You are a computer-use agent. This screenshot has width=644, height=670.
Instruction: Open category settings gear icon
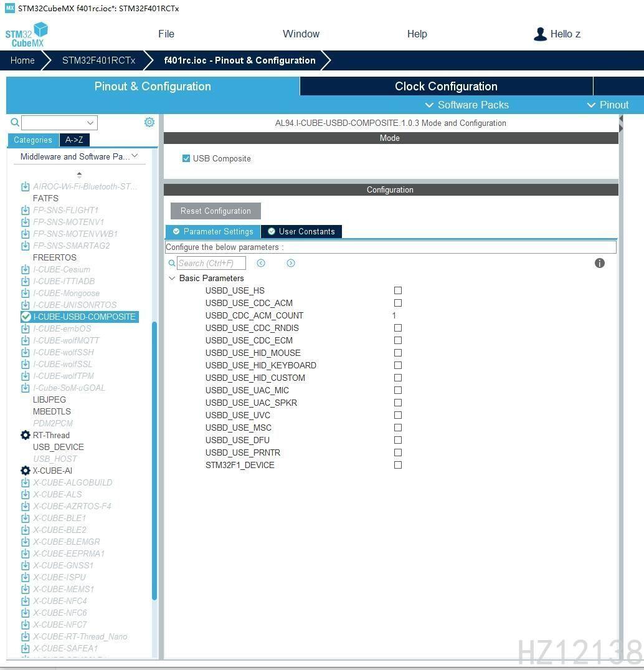pos(149,122)
